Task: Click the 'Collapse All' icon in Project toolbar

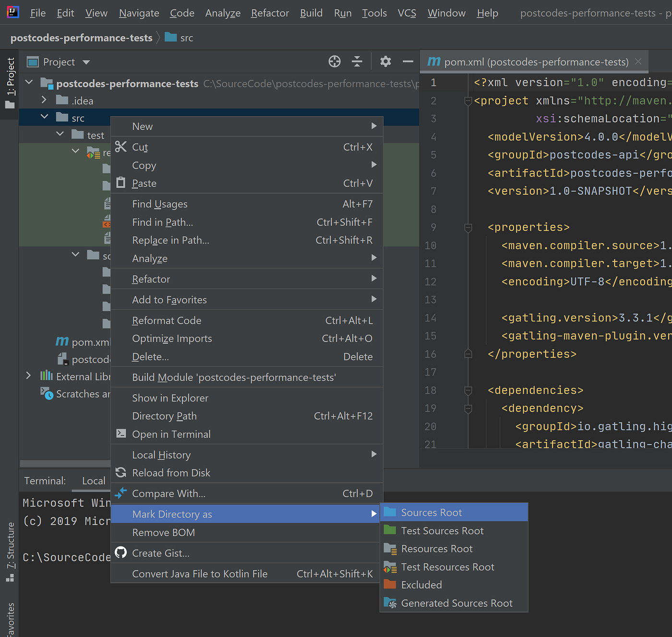Action: pyautogui.click(x=357, y=61)
